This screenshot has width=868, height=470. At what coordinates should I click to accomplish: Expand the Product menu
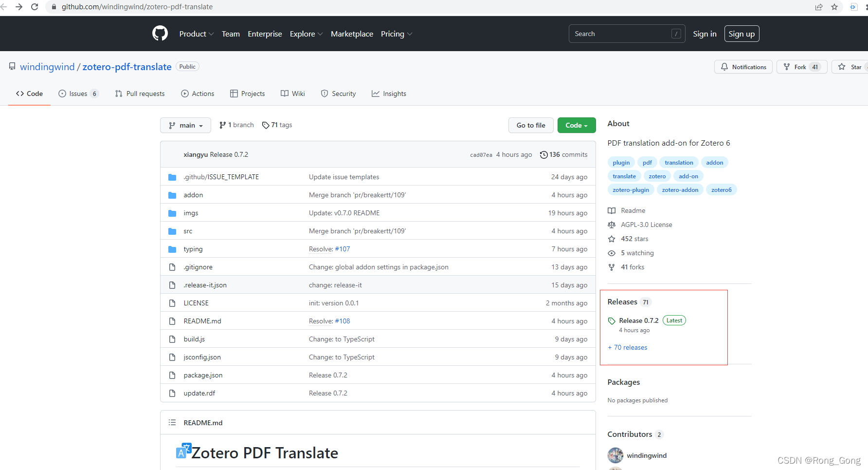[x=197, y=34]
